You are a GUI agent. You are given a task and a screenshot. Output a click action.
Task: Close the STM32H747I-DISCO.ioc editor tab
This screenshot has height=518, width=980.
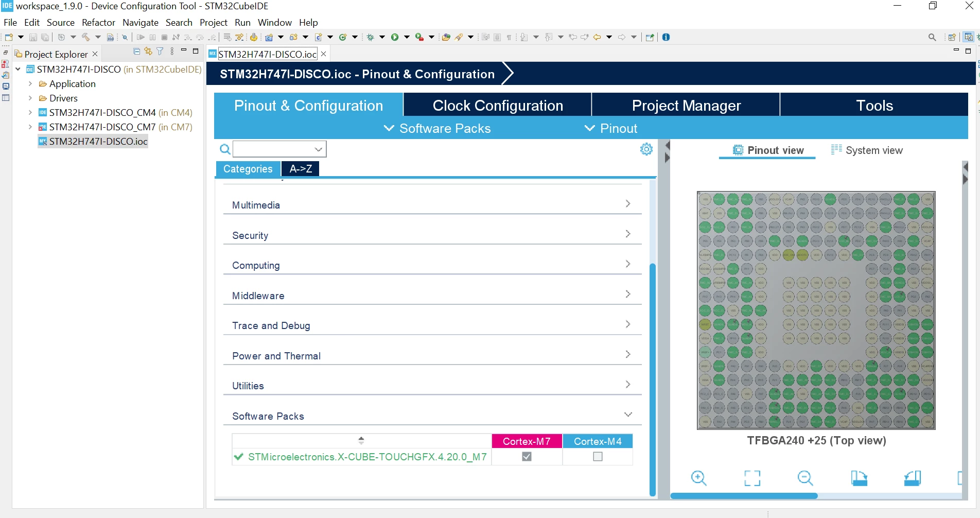coord(323,54)
